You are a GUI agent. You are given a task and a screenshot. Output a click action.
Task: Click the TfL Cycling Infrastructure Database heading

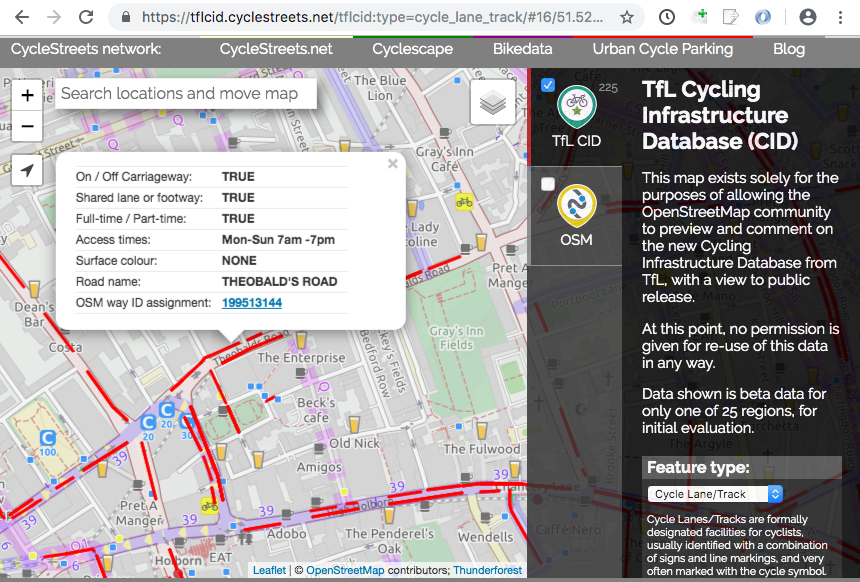720,115
